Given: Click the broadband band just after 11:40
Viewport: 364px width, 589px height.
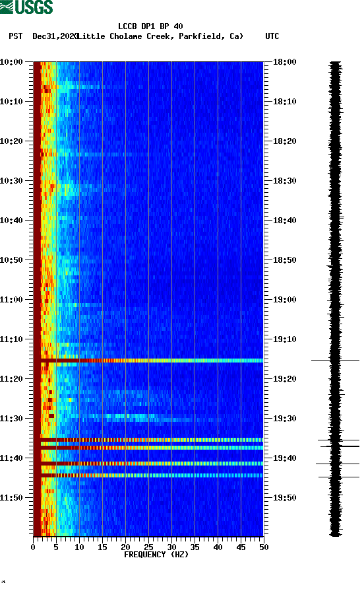Looking at the screenshot, I should click(x=148, y=464).
